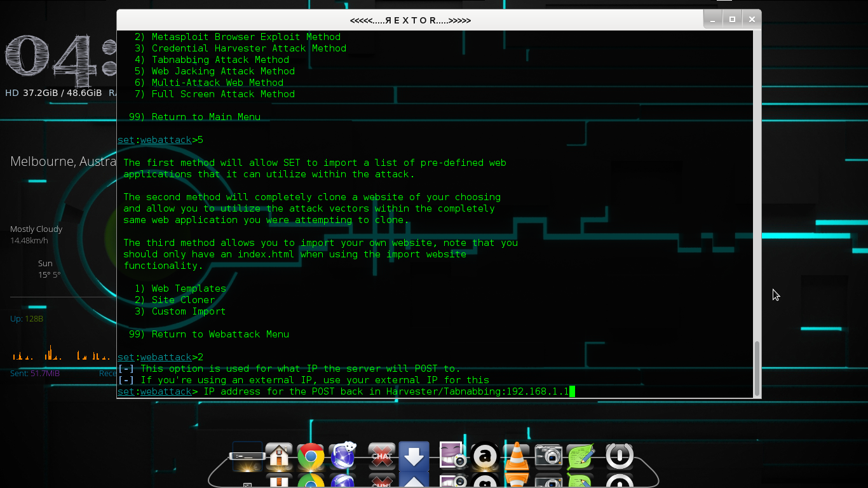Click the terminal vertical scrollbar thumb

757,367
